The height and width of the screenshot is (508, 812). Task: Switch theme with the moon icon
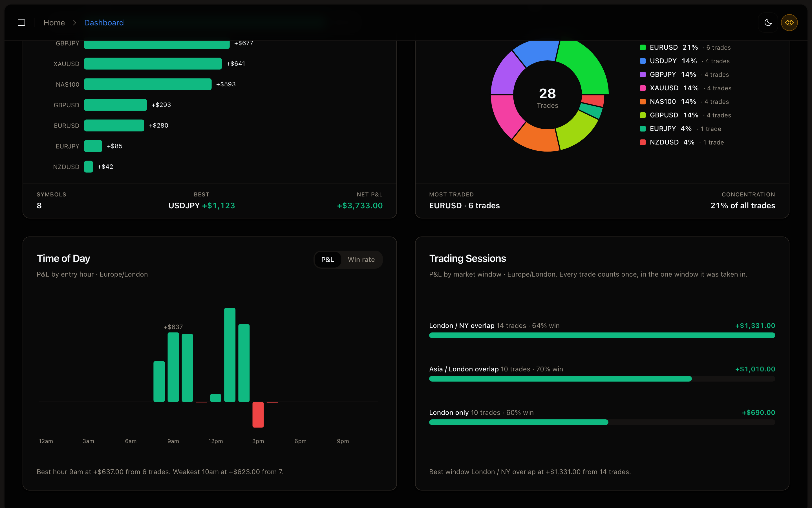coord(768,23)
